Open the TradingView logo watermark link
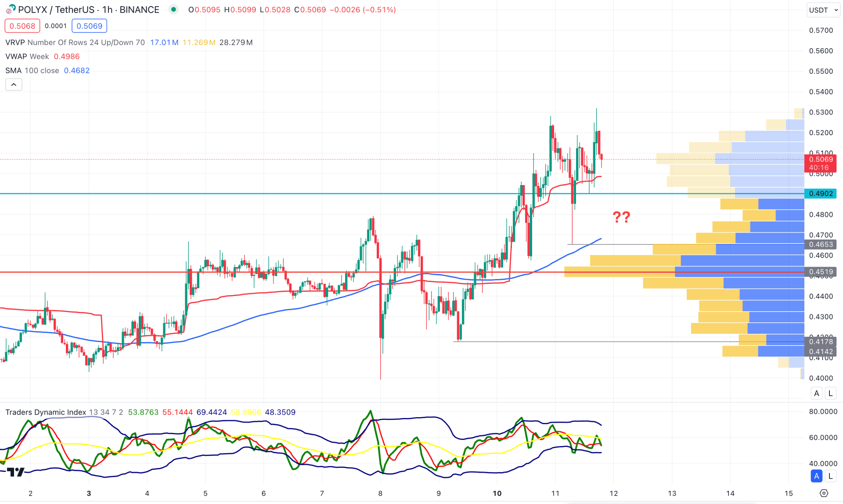 [x=15, y=472]
